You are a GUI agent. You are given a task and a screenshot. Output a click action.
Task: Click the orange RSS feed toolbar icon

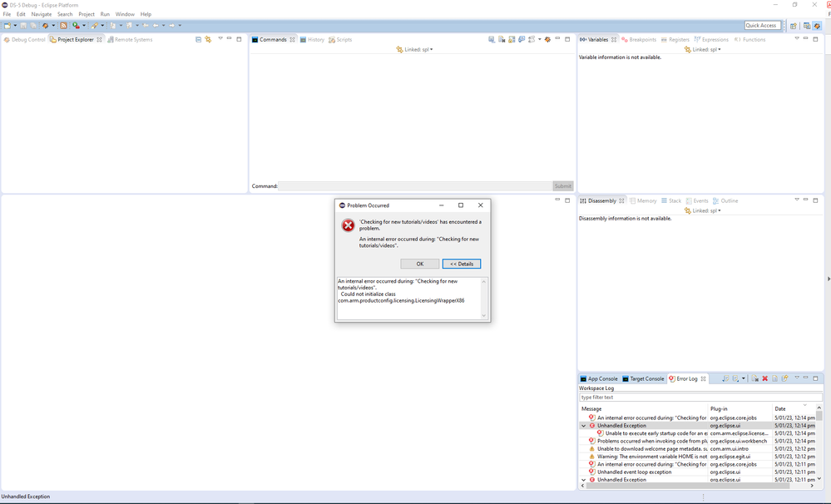click(x=63, y=26)
